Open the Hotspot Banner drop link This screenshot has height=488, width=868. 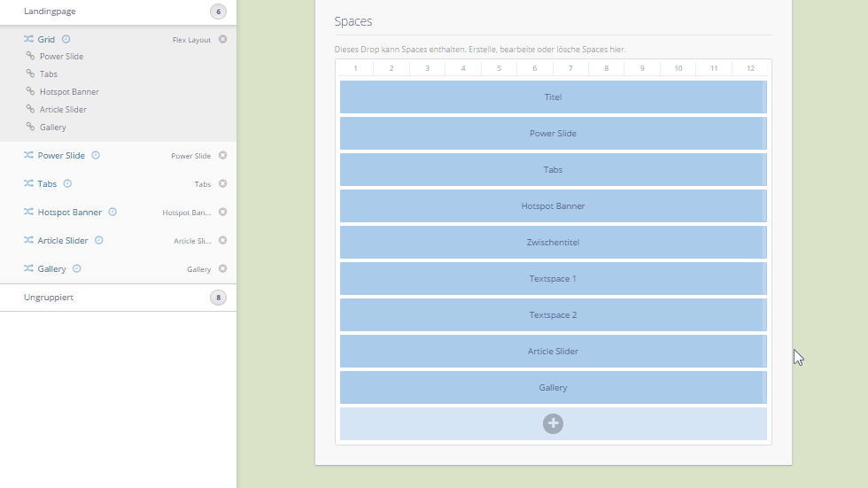coord(69,213)
